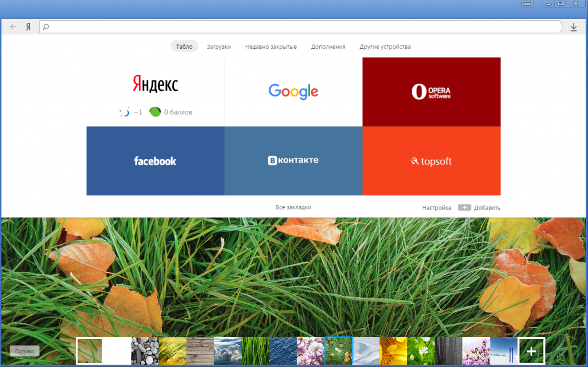Open the Opera Software tile
Image resolution: width=588 pixels, height=367 pixels.
click(431, 92)
